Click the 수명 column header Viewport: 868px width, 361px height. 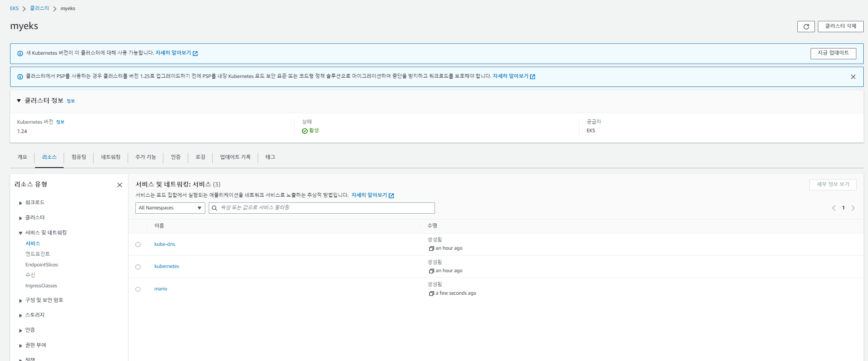(432, 226)
